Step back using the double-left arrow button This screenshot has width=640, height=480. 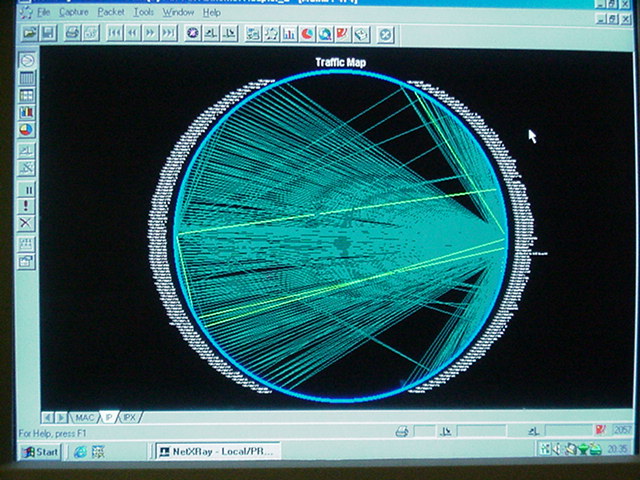(x=133, y=33)
